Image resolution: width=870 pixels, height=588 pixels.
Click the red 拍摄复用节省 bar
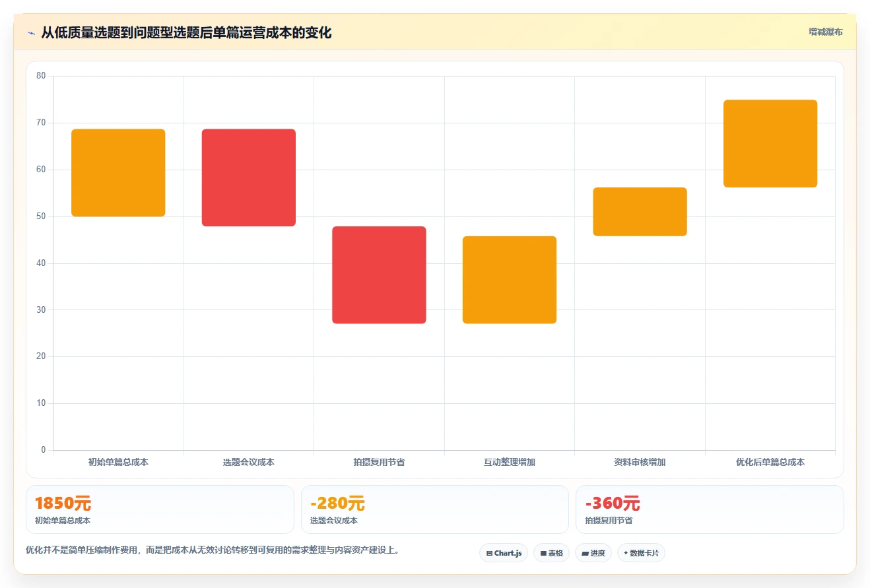(x=379, y=275)
